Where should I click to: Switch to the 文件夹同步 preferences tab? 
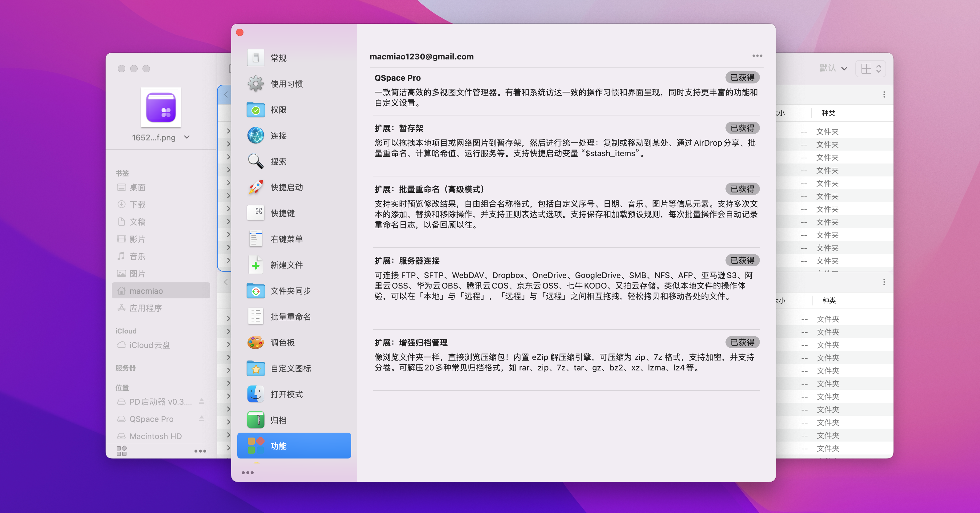pyautogui.click(x=291, y=291)
